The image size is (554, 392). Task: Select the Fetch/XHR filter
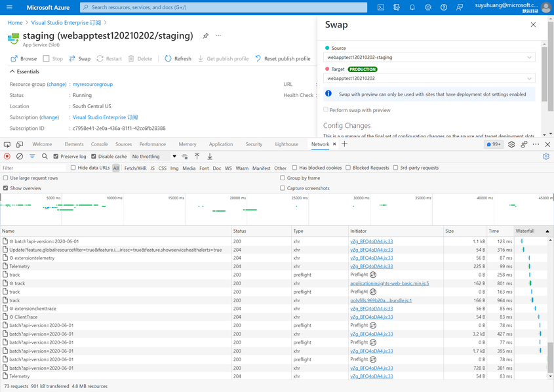(135, 168)
